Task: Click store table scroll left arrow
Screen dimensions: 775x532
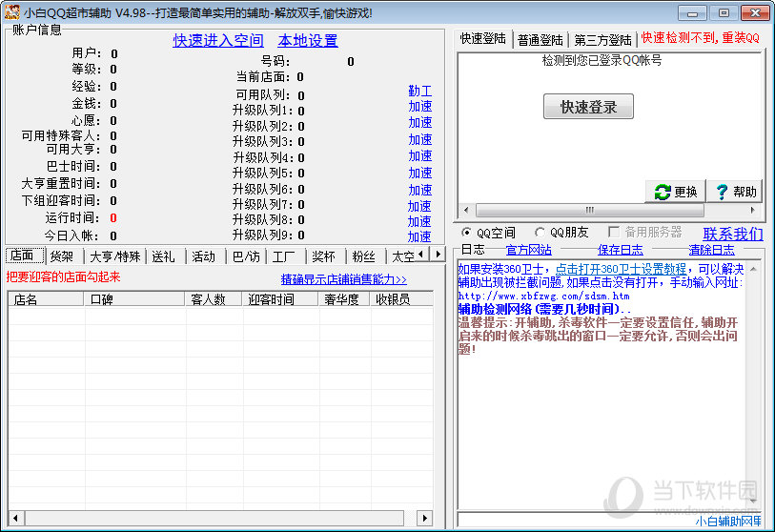Action: tap(16, 518)
